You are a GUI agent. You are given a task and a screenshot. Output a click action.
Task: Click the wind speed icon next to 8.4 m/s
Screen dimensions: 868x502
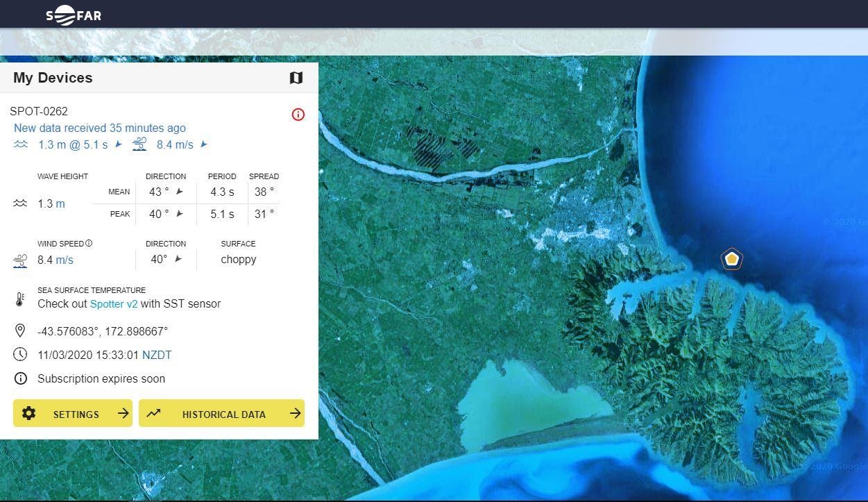coord(20,260)
